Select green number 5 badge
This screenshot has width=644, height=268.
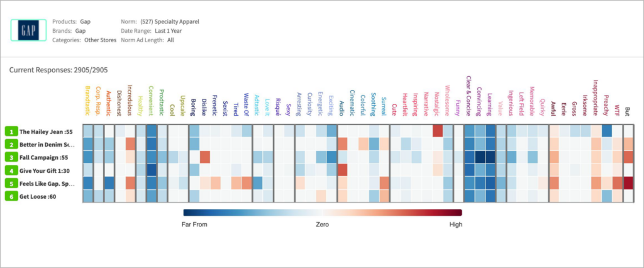pyautogui.click(x=11, y=183)
